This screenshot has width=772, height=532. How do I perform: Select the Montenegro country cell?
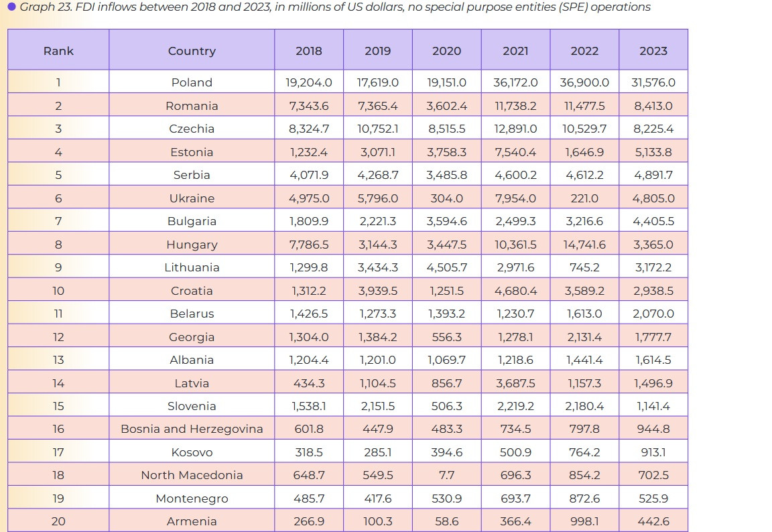click(192, 498)
